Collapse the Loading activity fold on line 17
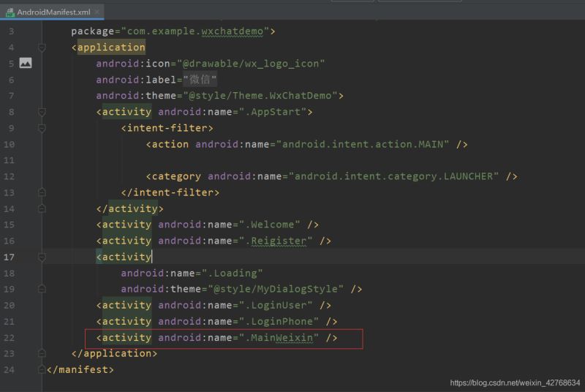This screenshot has width=585, height=392. [42, 257]
